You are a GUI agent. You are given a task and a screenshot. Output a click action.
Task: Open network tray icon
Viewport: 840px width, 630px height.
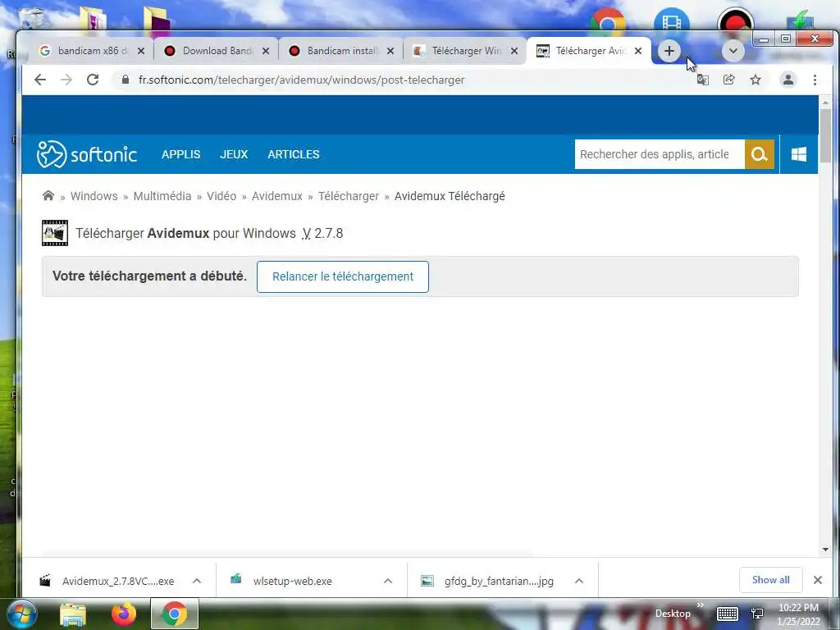pos(757,614)
